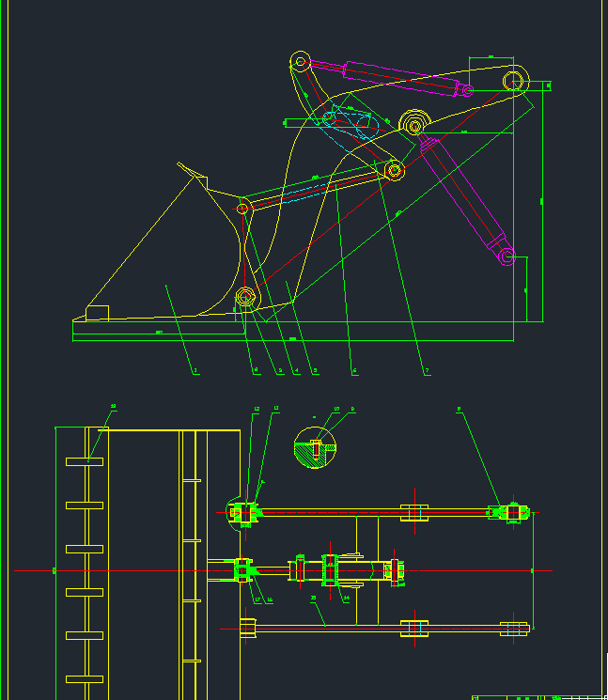
Task: Pick the top-left rocker pivot circle
Action: 301,62
